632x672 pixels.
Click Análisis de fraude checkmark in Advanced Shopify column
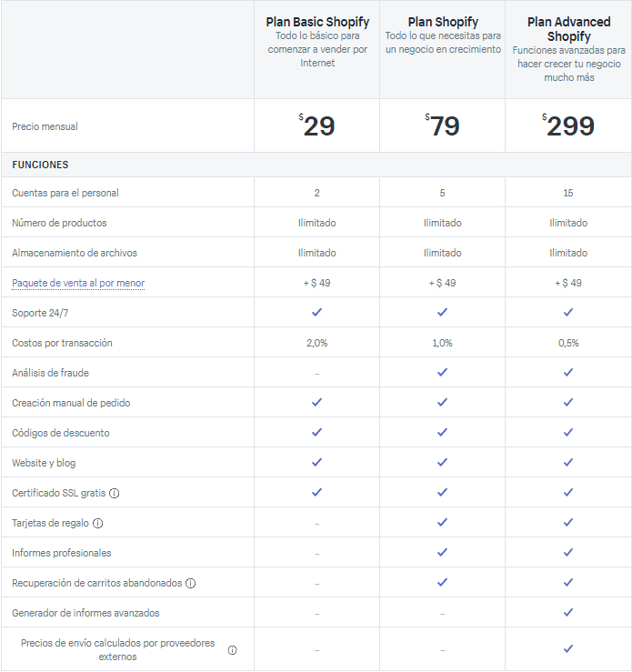(x=568, y=373)
